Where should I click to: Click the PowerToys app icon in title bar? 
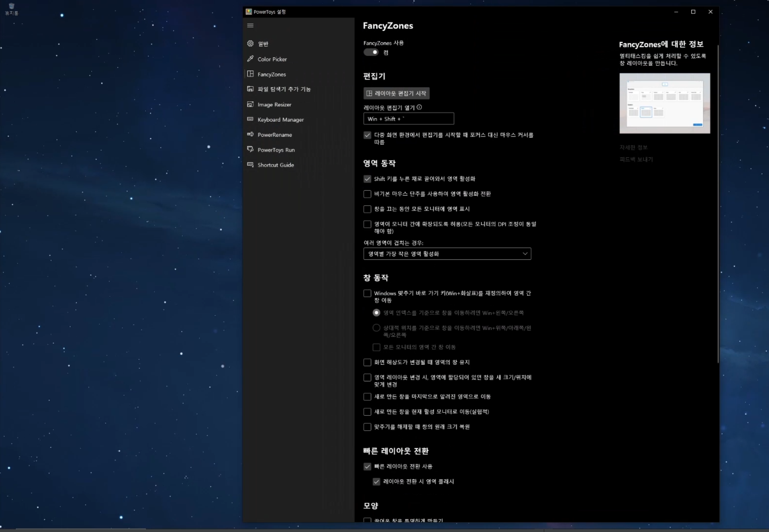(x=249, y=12)
